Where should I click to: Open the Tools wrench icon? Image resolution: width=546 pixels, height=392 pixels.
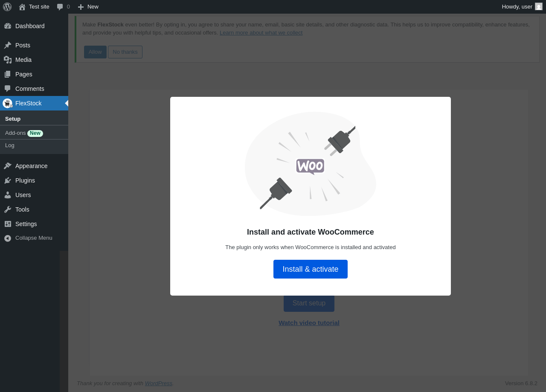click(8, 209)
